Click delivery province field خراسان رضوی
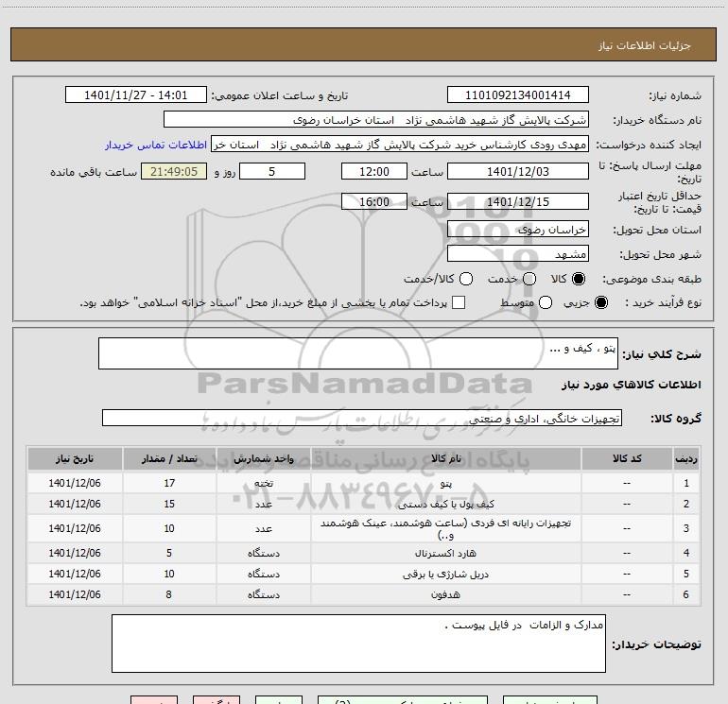 518,229
